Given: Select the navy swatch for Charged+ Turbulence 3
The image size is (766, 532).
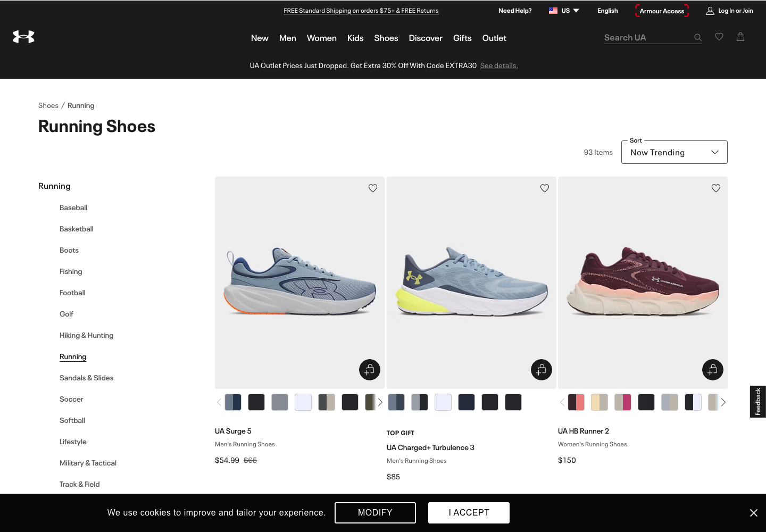Looking at the screenshot, I should click(x=467, y=402).
